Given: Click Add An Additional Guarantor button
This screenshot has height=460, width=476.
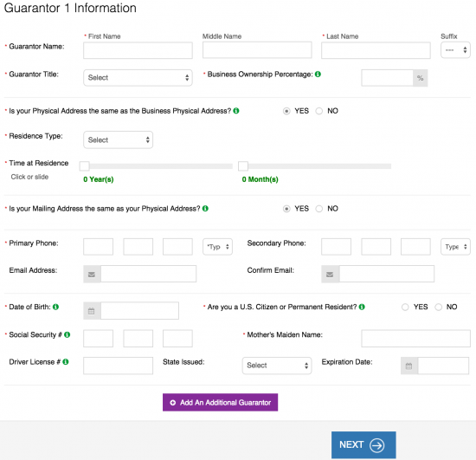Looking at the screenshot, I should point(220,403).
